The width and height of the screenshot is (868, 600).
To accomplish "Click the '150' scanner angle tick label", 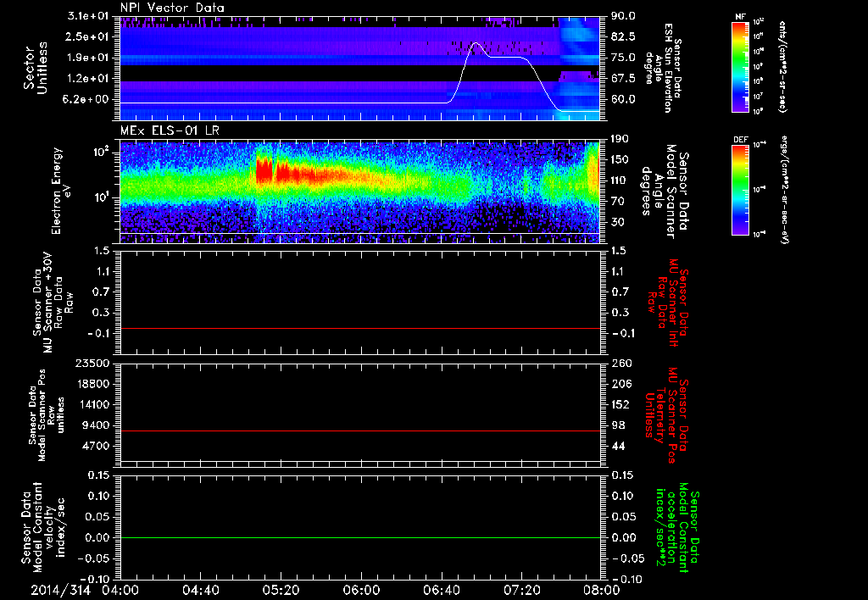I will click(x=620, y=160).
